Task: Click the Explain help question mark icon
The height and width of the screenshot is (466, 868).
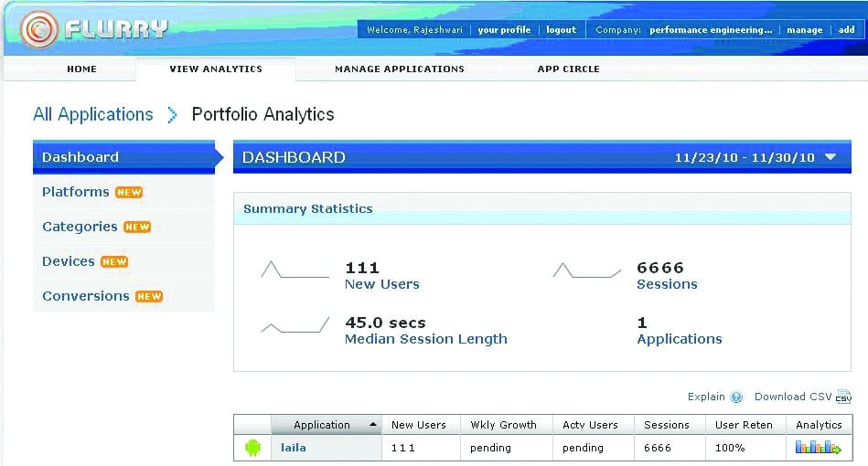Action: coord(736,397)
